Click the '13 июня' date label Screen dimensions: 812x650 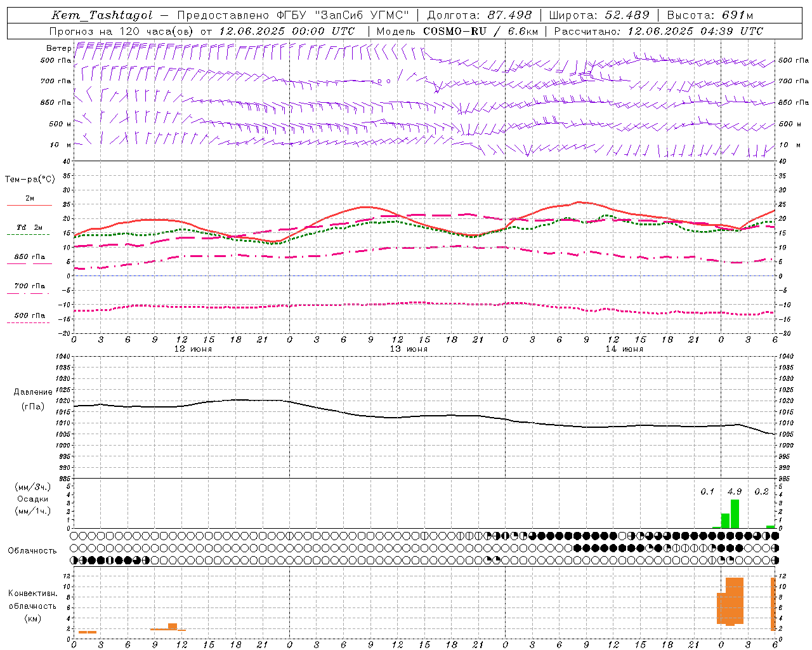coord(409,349)
